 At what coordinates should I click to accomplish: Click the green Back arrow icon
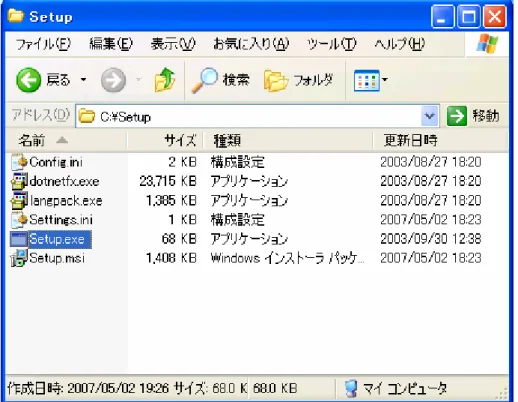coord(28,80)
